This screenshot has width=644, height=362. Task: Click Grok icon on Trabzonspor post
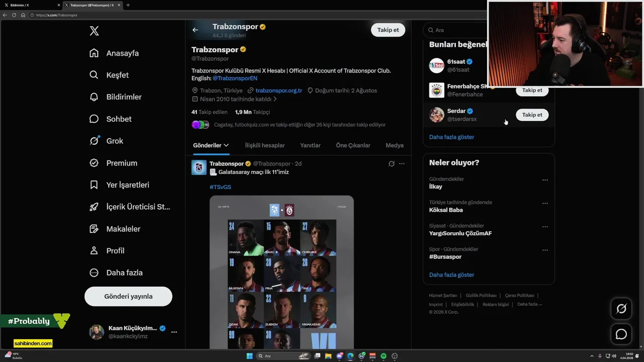coord(391,163)
